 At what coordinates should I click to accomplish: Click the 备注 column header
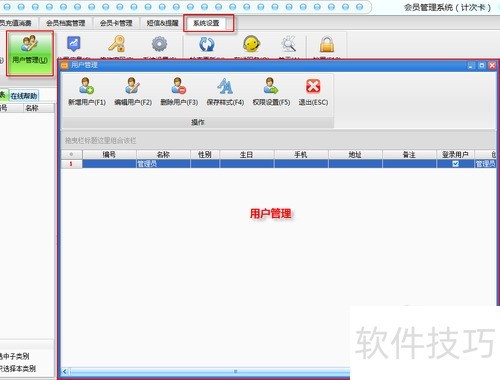click(x=409, y=154)
